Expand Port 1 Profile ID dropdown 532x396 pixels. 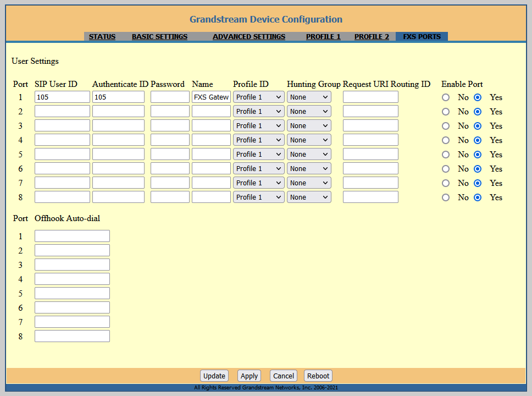point(258,97)
